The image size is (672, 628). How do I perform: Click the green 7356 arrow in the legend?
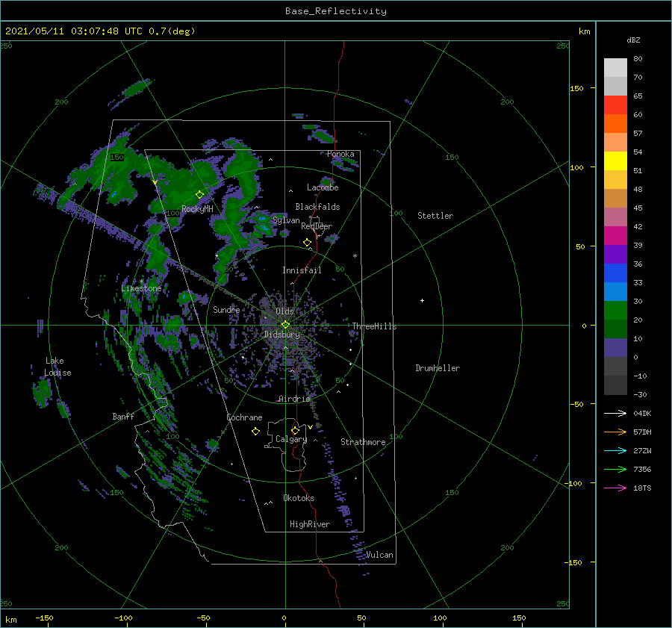[x=615, y=470]
